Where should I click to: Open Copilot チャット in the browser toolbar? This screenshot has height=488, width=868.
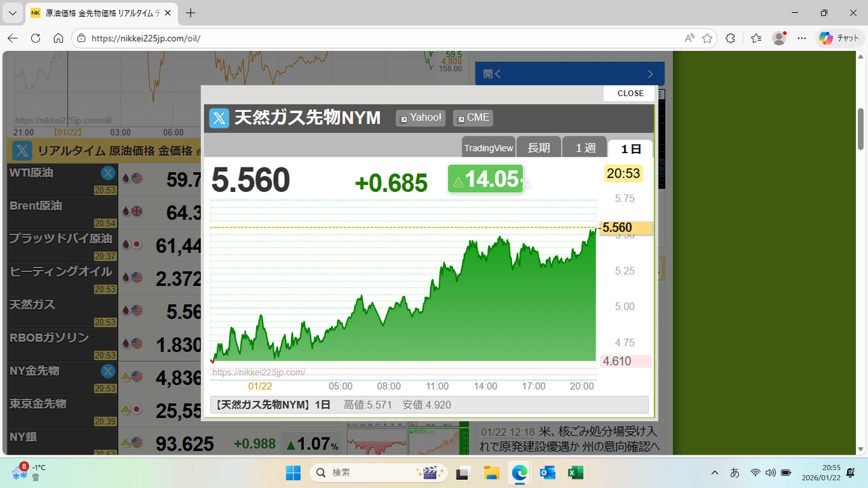click(839, 39)
